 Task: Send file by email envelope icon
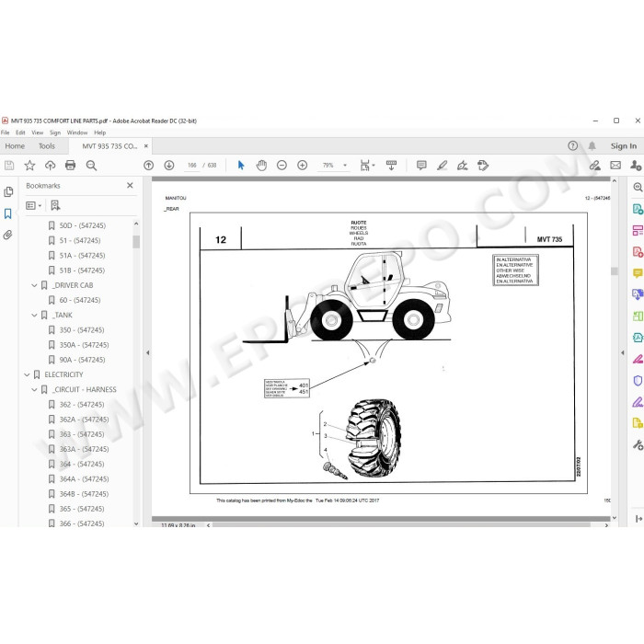pos(615,166)
